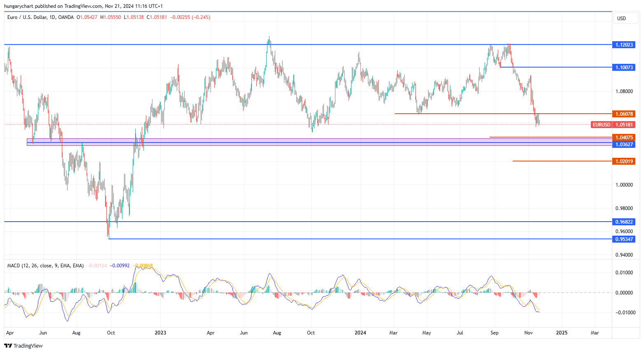Click the 1.12023 resistance price label

pyautogui.click(x=624, y=44)
